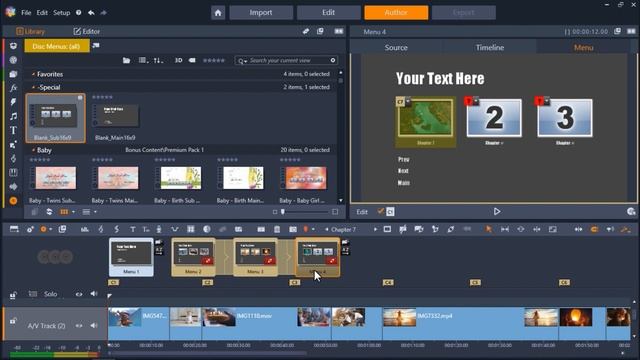The width and height of the screenshot is (640, 360).
Task: Click the Edit button under preview
Action: pos(362,212)
